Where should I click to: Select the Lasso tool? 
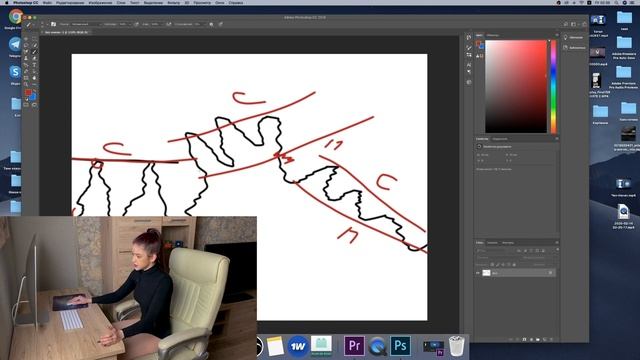(x=26, y=45)
